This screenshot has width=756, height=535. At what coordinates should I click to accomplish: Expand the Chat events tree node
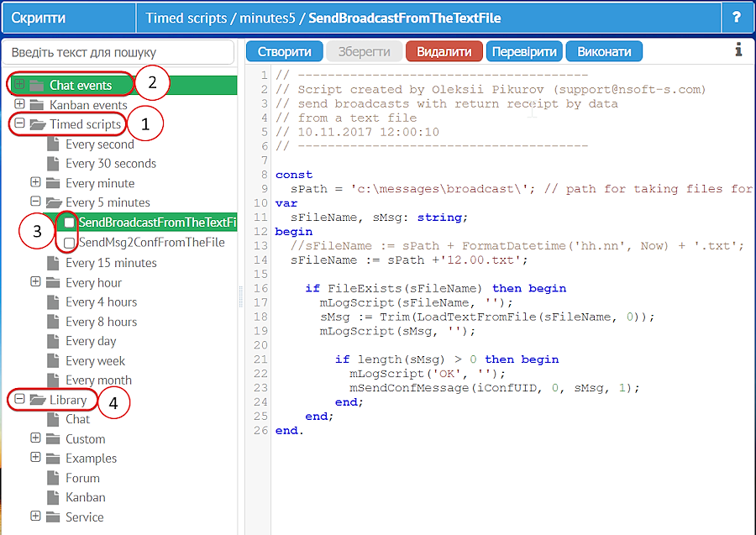point(19,85)
